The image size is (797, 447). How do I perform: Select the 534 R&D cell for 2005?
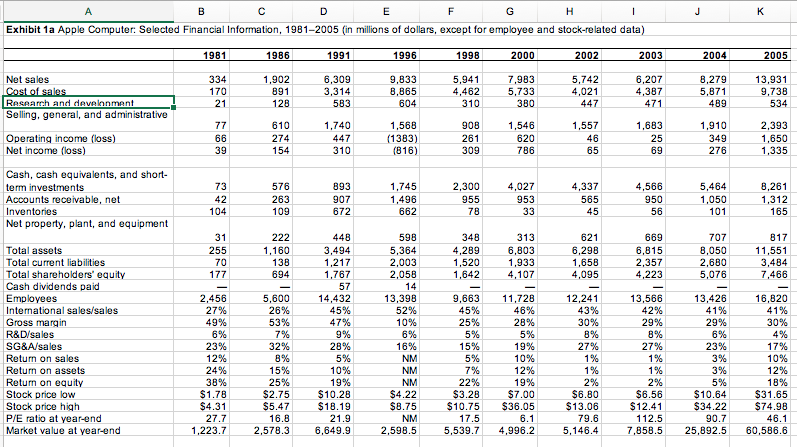(760, 103)
